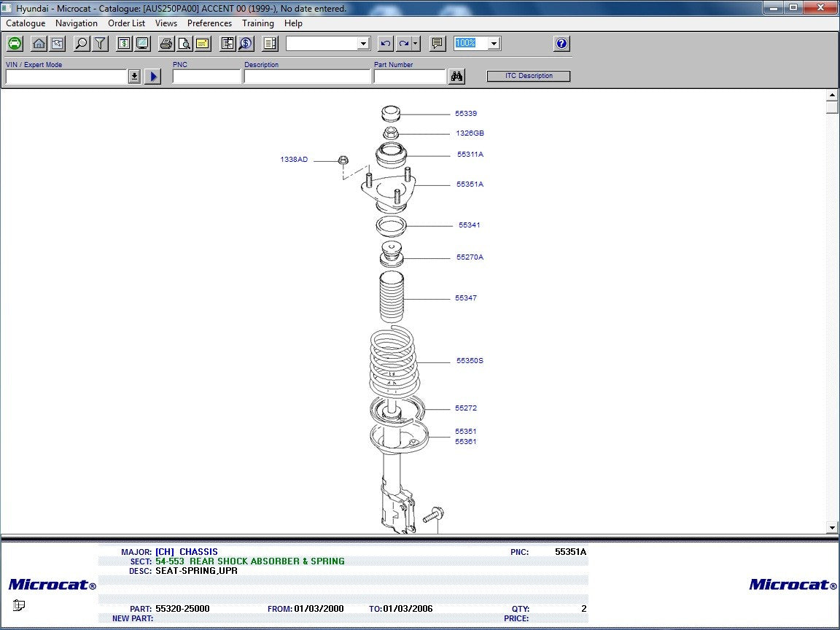The height and width of the screenshot is (630, 840).
Task: Focus the Part Number input field
Action: pos(409,77)
